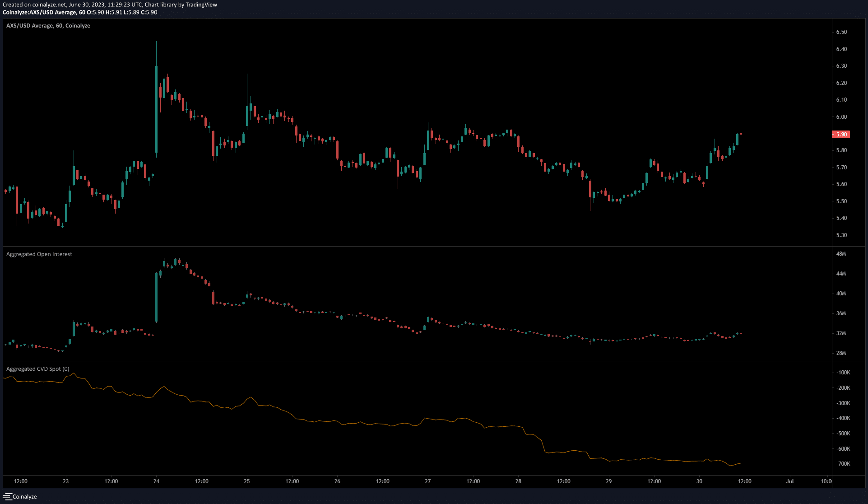Click the -100K CVD axis label

pyautogui.click(x=843, y=373)
